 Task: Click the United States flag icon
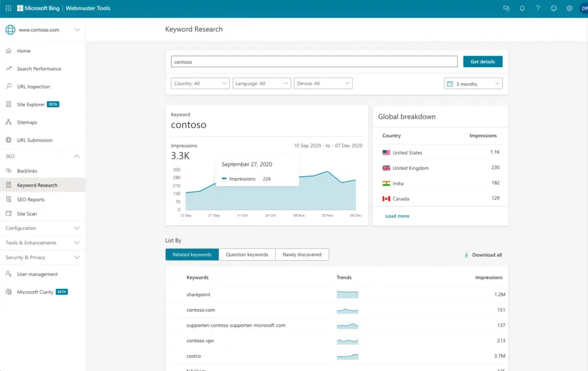click(x=386, y=153)
